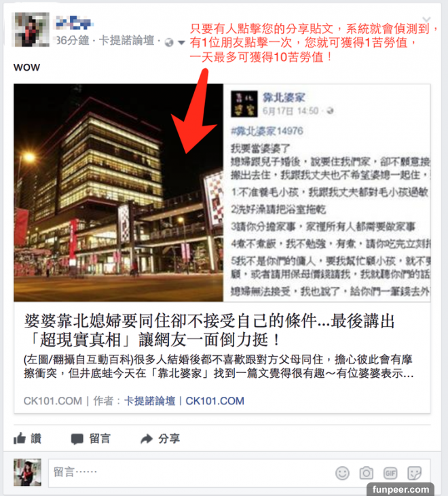Open the GIF picker
Screen dimensions: 448x496
pos(390,473)
